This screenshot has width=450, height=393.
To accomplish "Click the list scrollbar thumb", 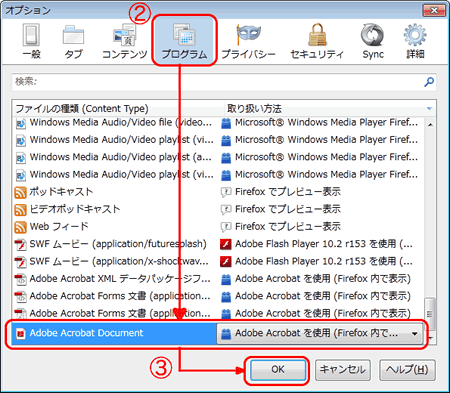I will (430, 313).
